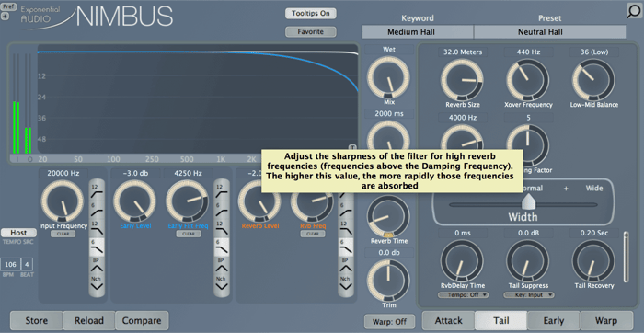The width and height of the screenshot is (644, 333).
Task: Open the preset search magnifier
Action: pyautogui.click(x=634, y=11)
